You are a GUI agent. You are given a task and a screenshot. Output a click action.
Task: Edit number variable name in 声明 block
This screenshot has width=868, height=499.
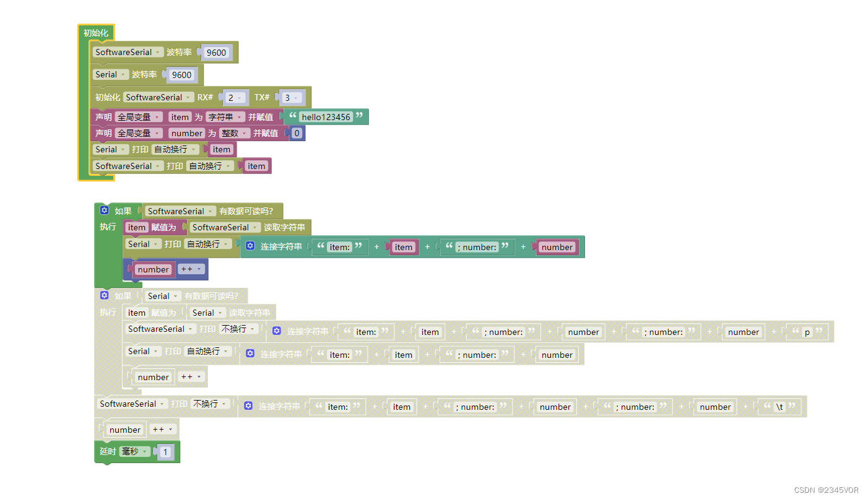coord(186,133)
